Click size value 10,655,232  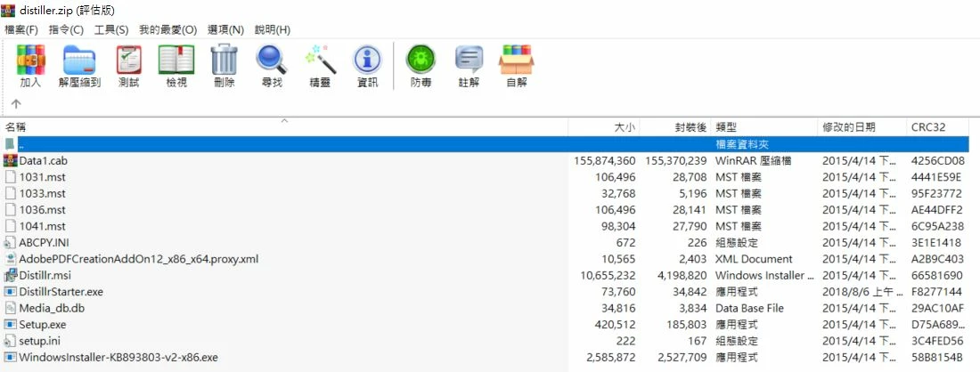(608, 275)
